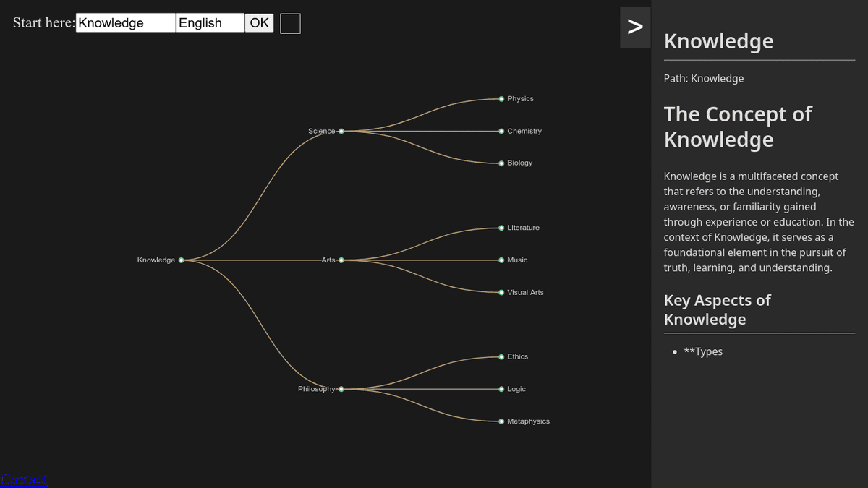Screen dimensions: 868x488
Task: Toggle the Arts node circle
Action: (x=341, y=260)
